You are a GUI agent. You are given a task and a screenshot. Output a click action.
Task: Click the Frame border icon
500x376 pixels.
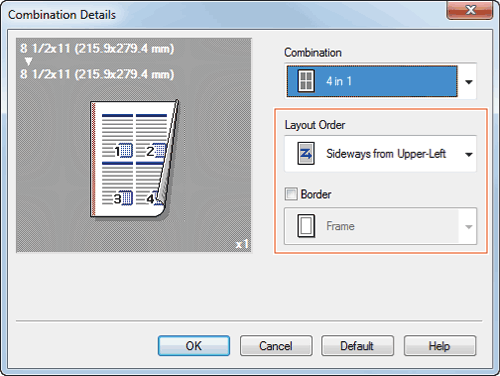(306, 226)
